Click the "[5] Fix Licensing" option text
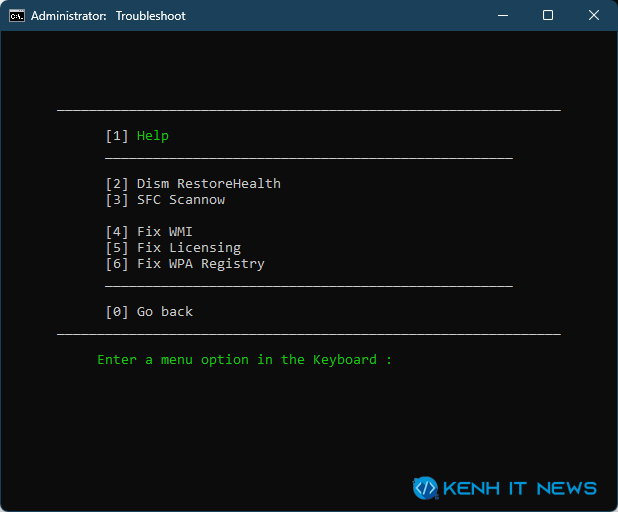The height and width of the screenshot is (512, 618). [173, 248]
